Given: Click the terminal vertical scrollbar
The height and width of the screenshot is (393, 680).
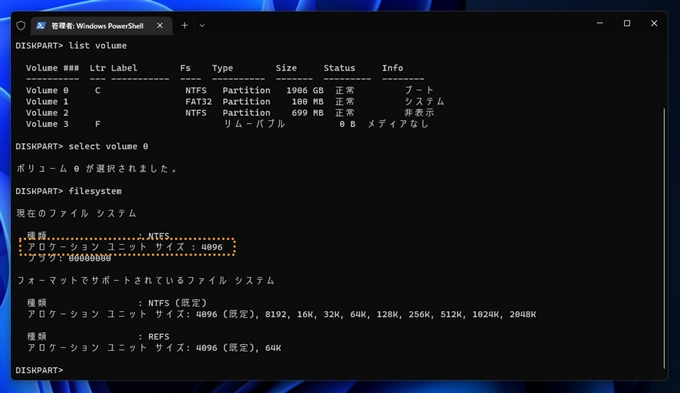Looking at the screenshot, I should coord(664,238).
